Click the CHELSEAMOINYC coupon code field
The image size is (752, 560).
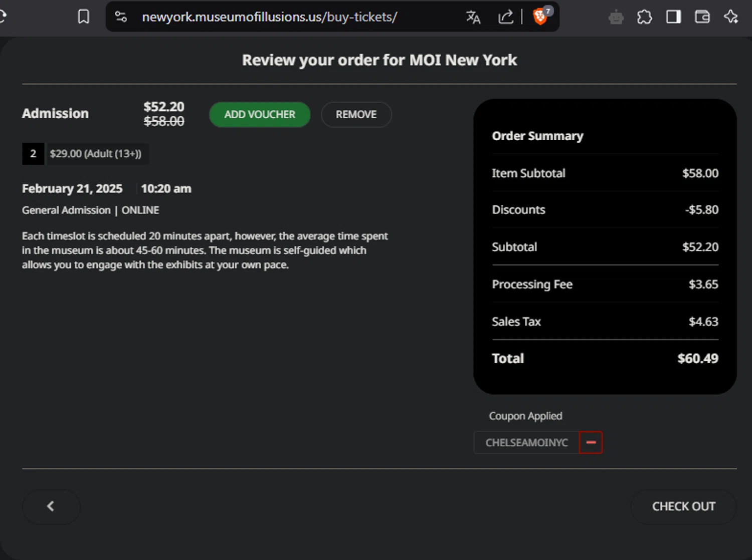526,442
